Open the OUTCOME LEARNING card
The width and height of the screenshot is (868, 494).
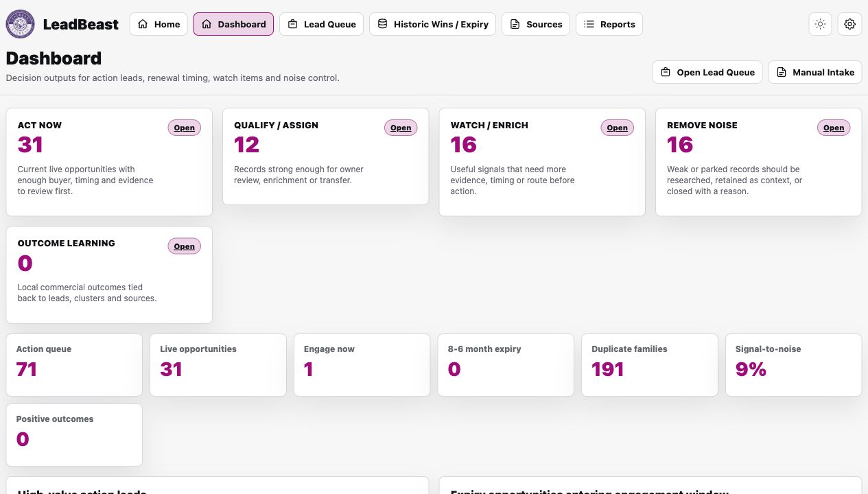click(x=184, y=246)
